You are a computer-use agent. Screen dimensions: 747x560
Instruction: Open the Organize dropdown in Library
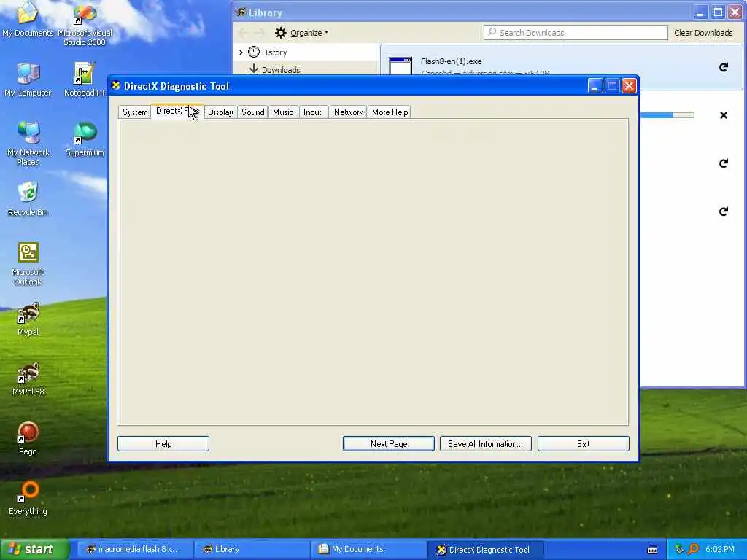[x=301, y=33]
